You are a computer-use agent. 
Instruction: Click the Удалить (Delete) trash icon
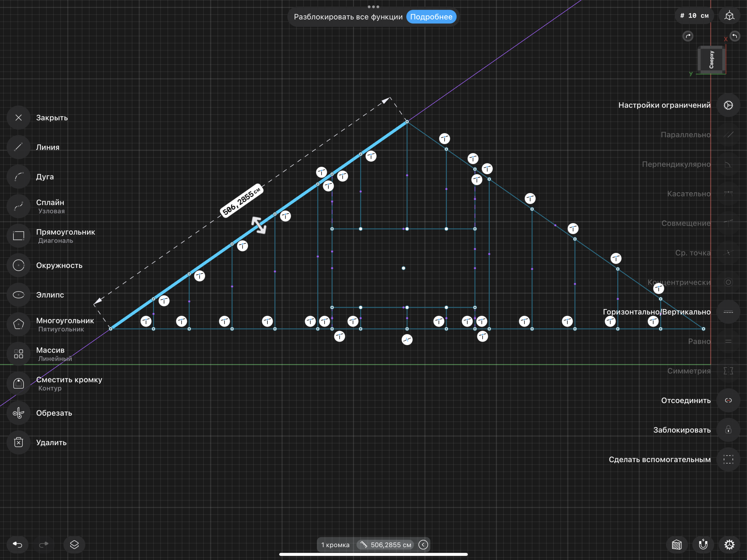(19, 443)
